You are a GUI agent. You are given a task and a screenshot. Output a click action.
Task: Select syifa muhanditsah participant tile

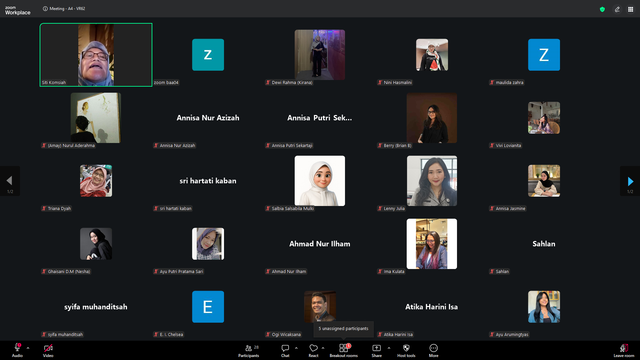tap(96, 307)
